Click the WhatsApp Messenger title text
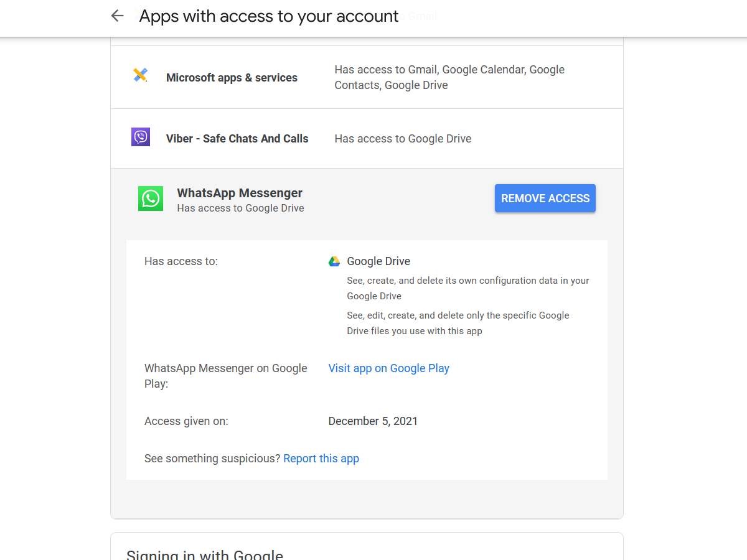 [240, 193]
